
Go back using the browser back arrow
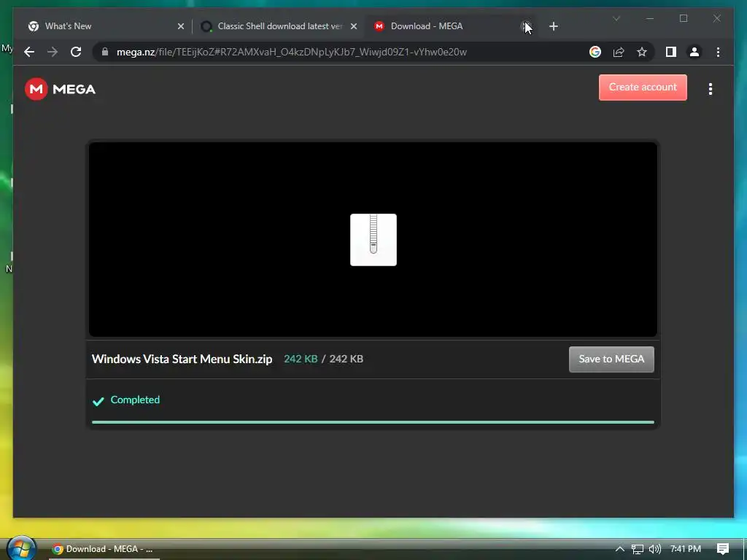[x=29, y=52]
